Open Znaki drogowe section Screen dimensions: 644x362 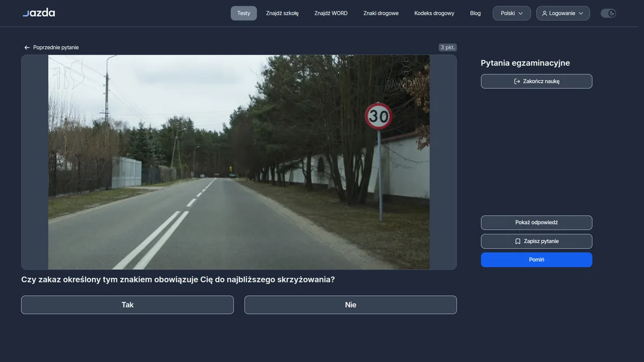coord(381,13)
